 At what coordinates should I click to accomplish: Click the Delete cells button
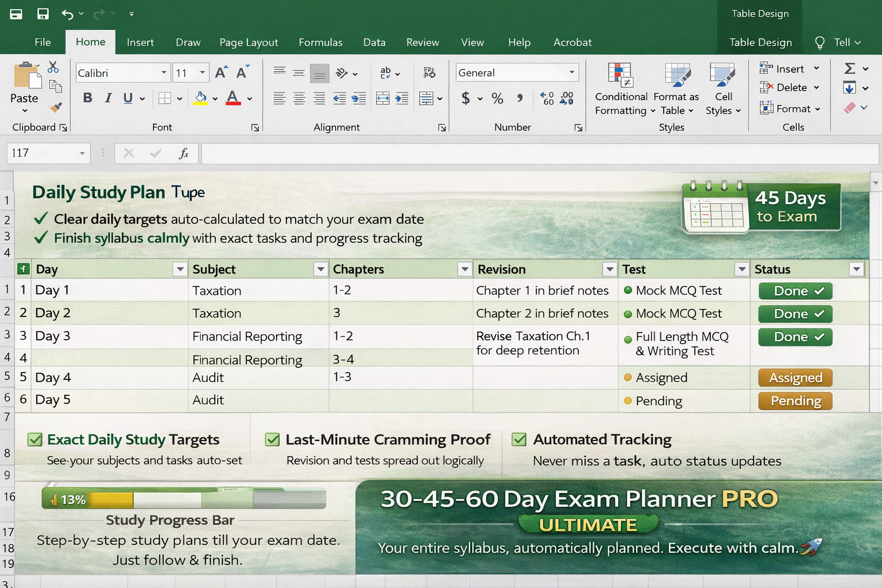click(x=788, y=87)
